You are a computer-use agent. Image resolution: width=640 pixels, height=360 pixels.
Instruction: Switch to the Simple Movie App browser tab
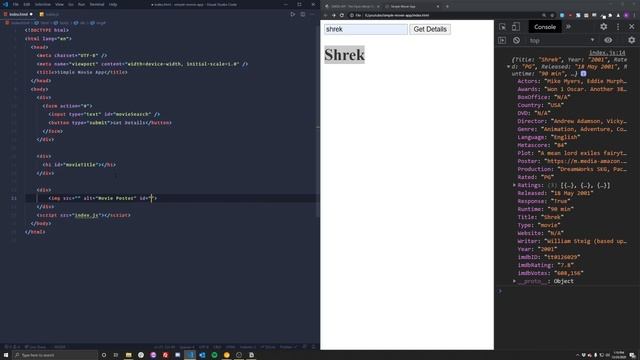(x=412, y=7)
